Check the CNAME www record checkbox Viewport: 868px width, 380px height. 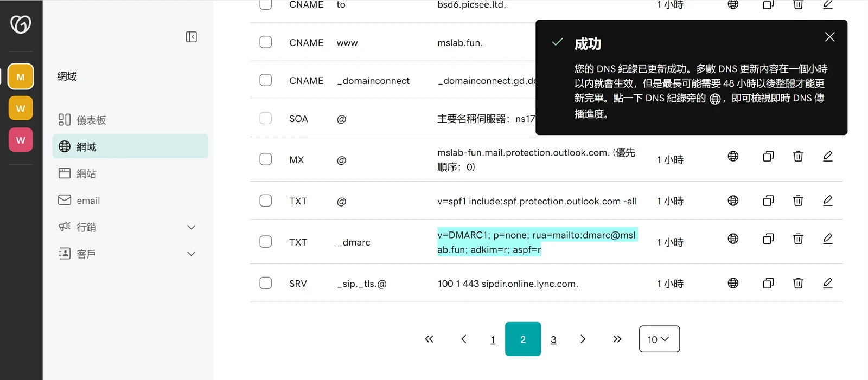click(x=265, y=42)
